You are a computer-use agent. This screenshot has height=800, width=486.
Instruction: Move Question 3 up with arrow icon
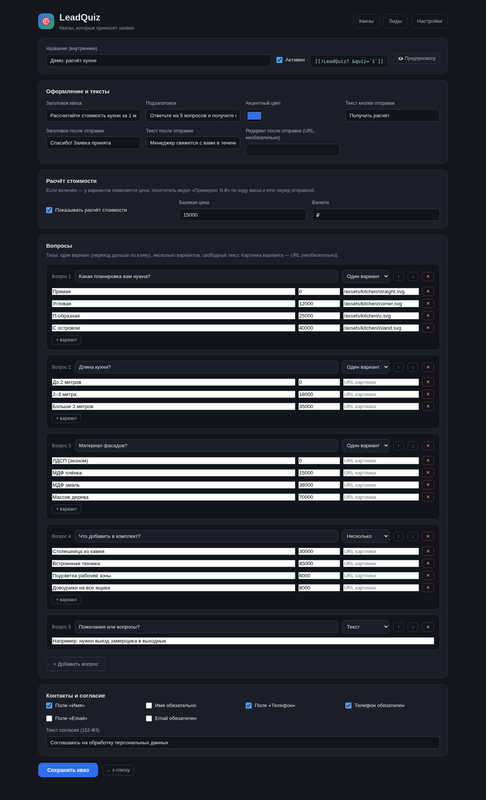point(398,446)
